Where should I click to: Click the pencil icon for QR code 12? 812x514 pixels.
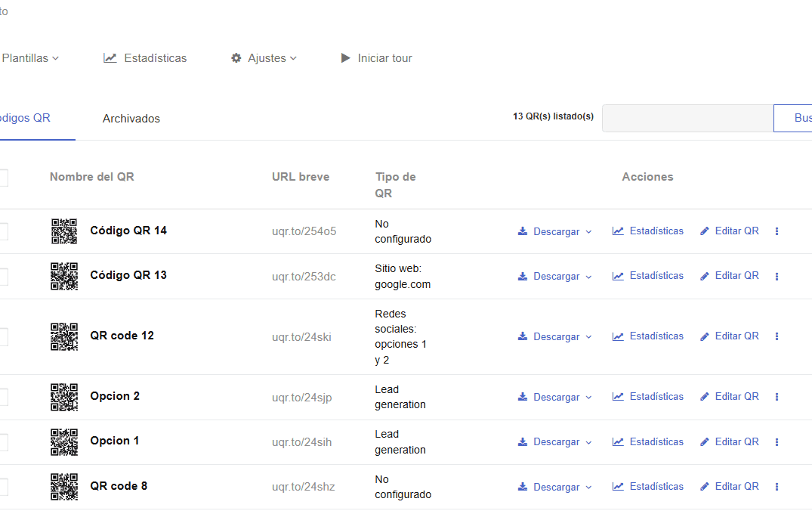pyautogui.click(x=705, y=336)
